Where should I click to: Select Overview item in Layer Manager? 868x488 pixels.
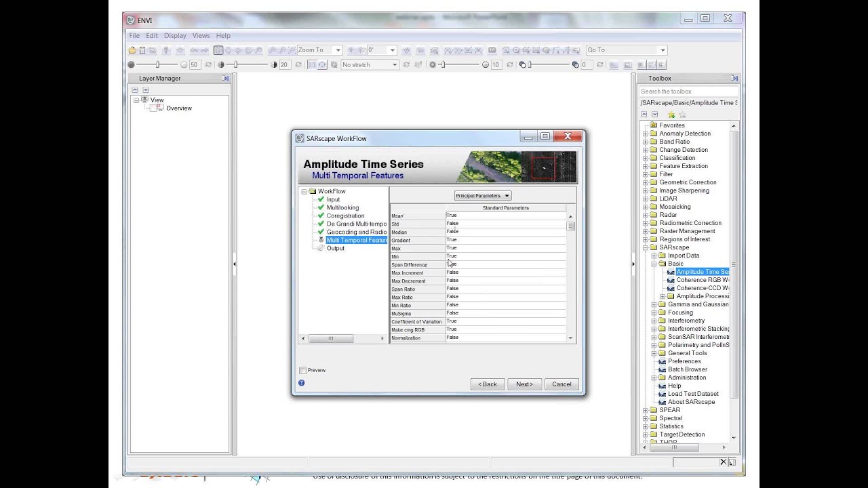click(178, 108)
